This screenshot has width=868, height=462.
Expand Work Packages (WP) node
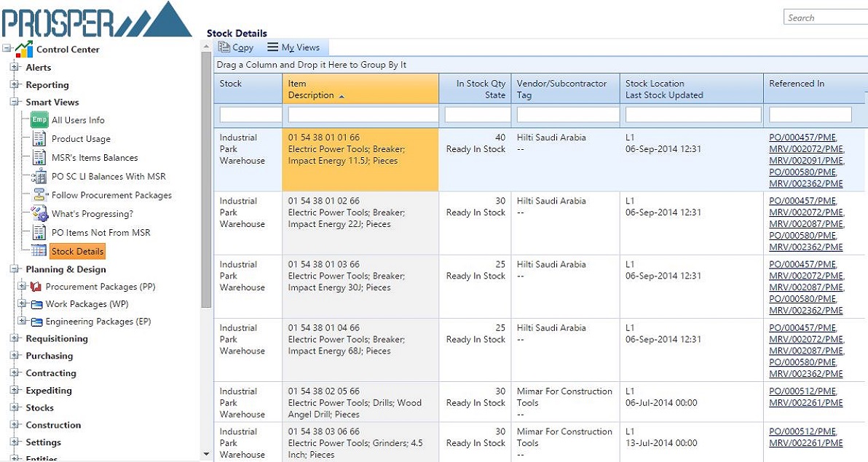[x=22, y=304]
